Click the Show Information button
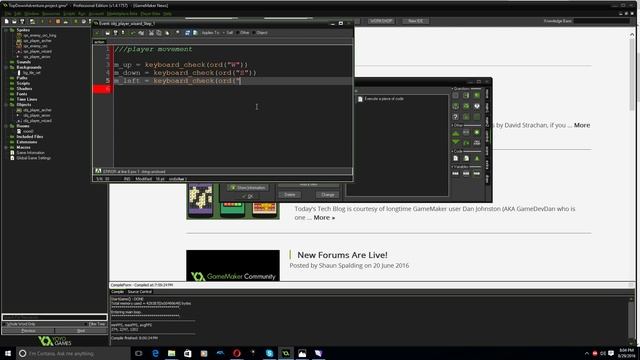Viewport: 640px width, 360px height. click(248, 188)
